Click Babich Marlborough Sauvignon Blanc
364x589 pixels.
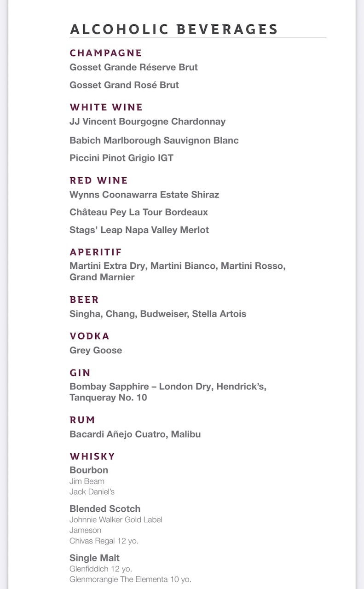click(x=154, y=140)
